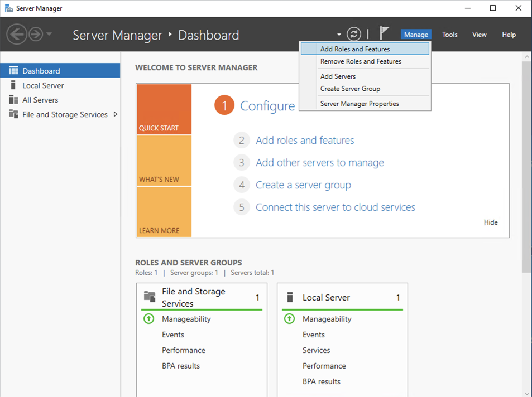The height and width of the screenshot is (397, 532).
Task: Open dropdown arrow left of refresh icon
Action: tap(339, 35)
